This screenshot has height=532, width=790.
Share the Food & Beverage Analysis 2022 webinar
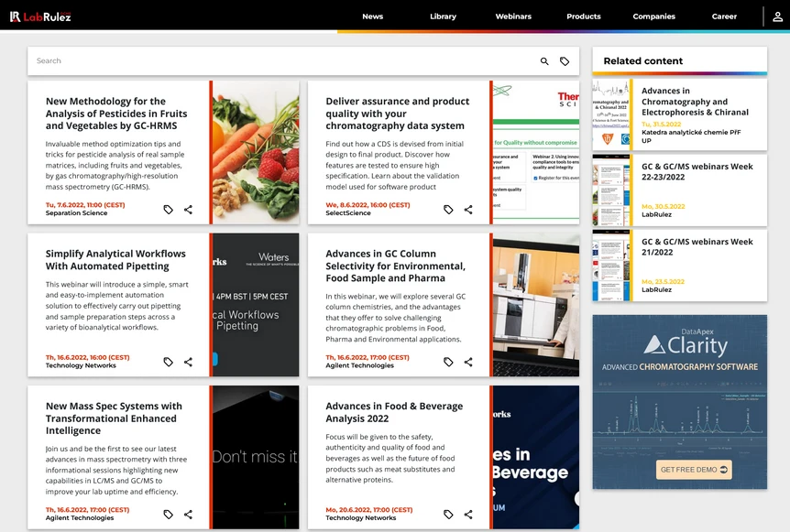468,514
